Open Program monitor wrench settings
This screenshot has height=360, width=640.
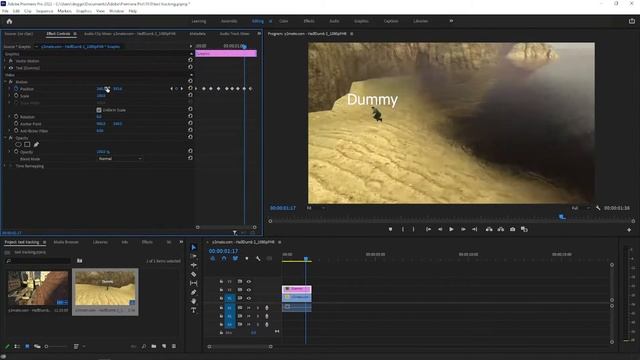tap(598, 208)
